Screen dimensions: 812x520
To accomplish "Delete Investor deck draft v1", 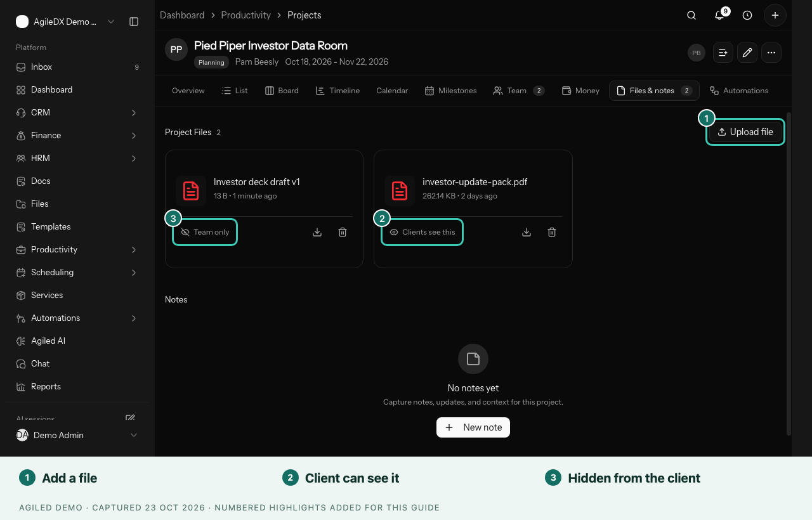I will (x=343, y=232).
